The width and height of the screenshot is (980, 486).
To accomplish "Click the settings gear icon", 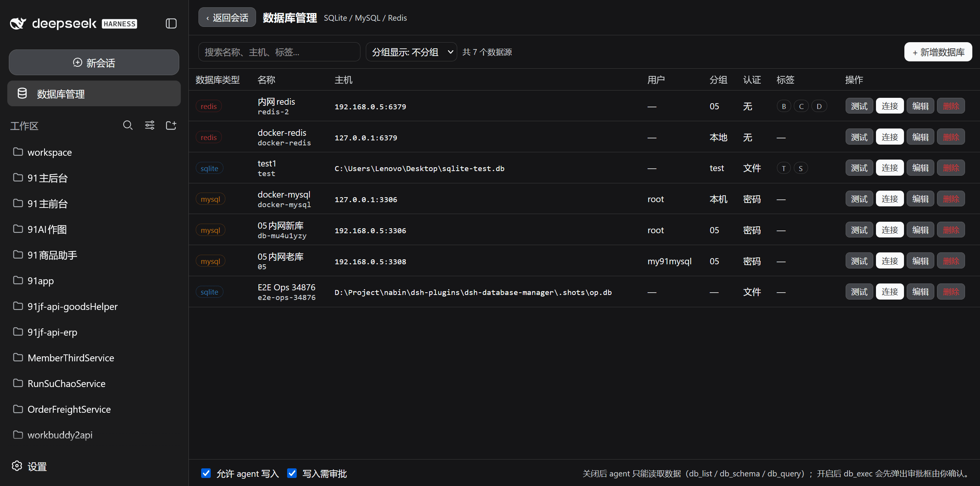I will 17,466.
